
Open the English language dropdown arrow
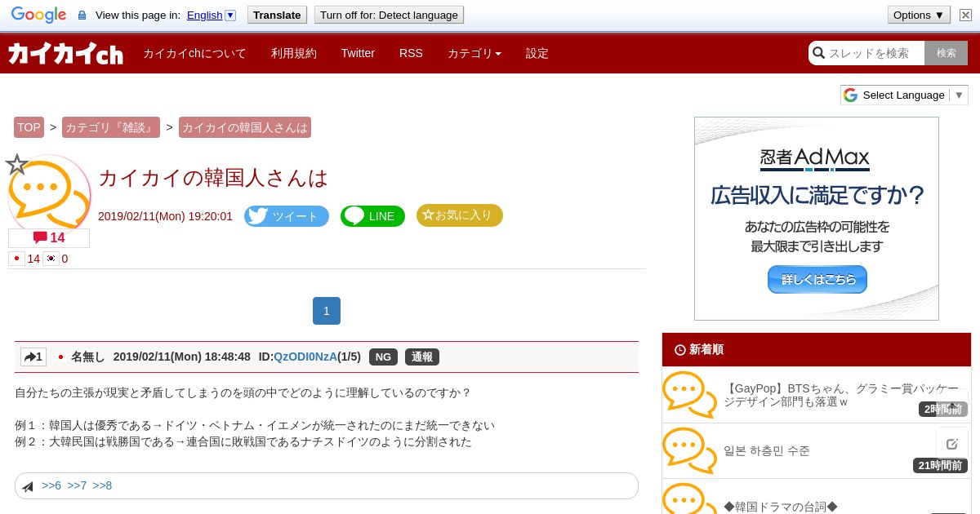[230, 15]
